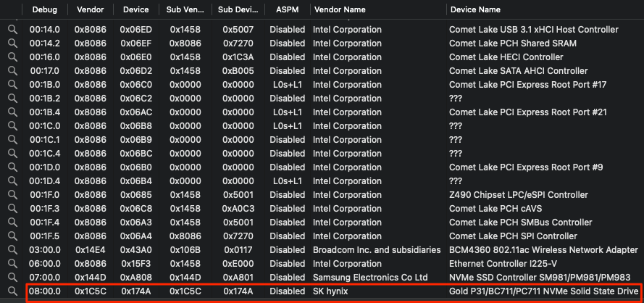Select Gold P31/BC711/PC711 NVMe Solid State Drive
The width and height of the screenshot is (644, 303).
(x=544, y=291)
